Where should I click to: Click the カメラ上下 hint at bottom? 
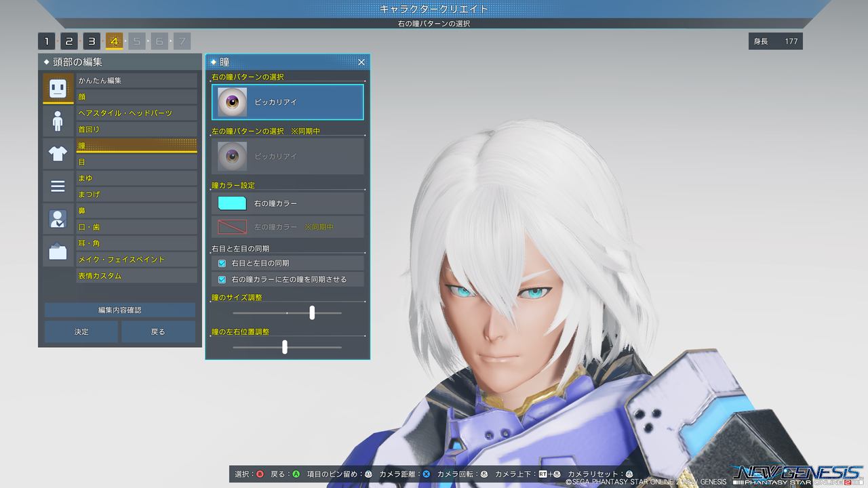coord(528,474)
